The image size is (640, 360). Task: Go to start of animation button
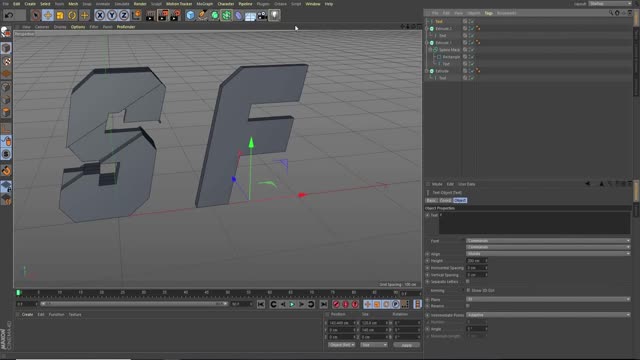[x=261, y=304]
